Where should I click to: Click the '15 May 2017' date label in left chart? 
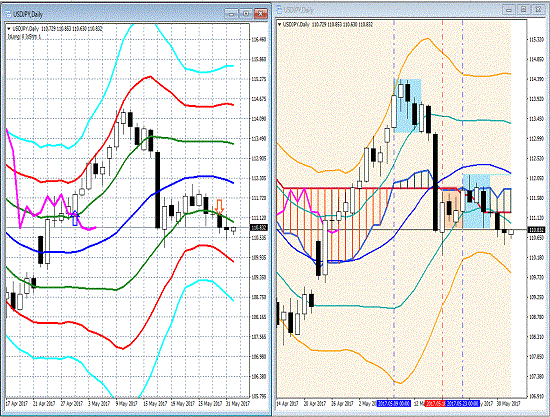(x=155, y=404)
